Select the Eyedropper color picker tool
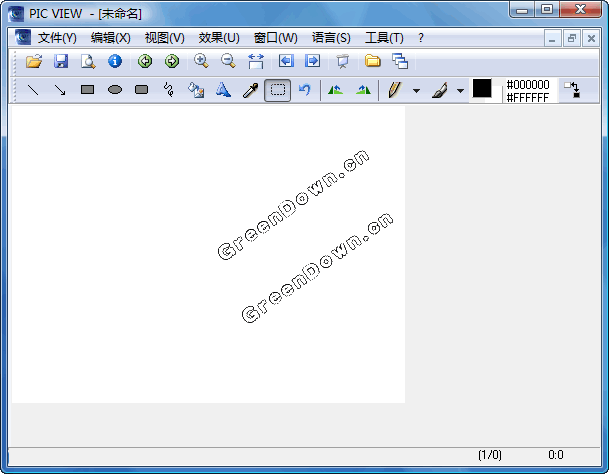Viewport: 609px width, 474px height. (x=251, y=90)
